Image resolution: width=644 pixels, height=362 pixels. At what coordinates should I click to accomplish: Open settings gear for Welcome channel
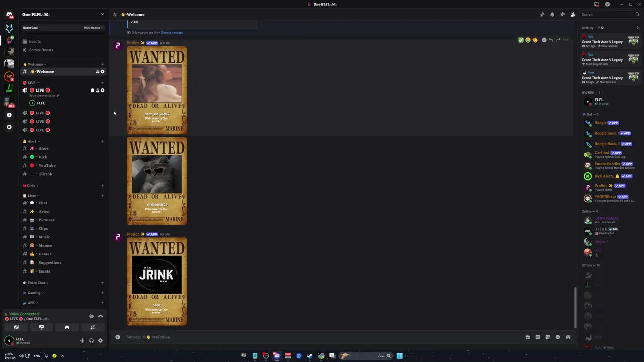pos(102,72)
